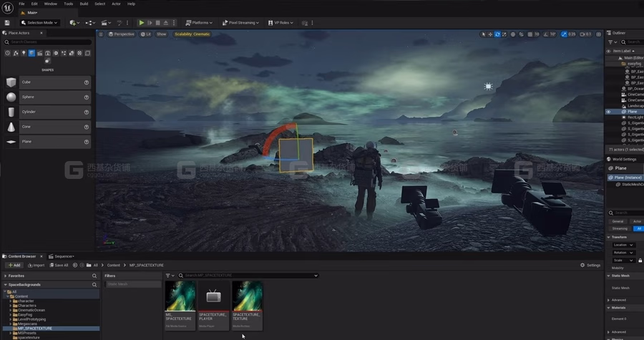Open the Content Browser filter dropdown
This screenshot has height=340, width=644.
pyautogui.click(x=170, y=276)
